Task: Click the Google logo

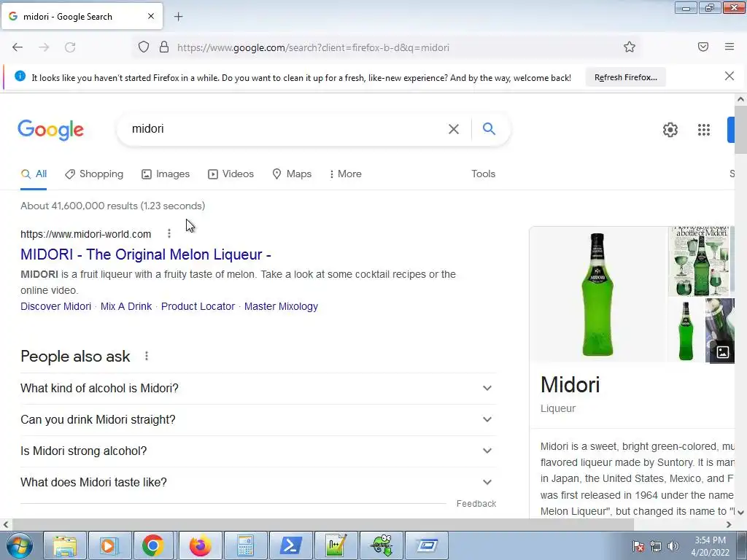Action: click(x=50, y=130)
